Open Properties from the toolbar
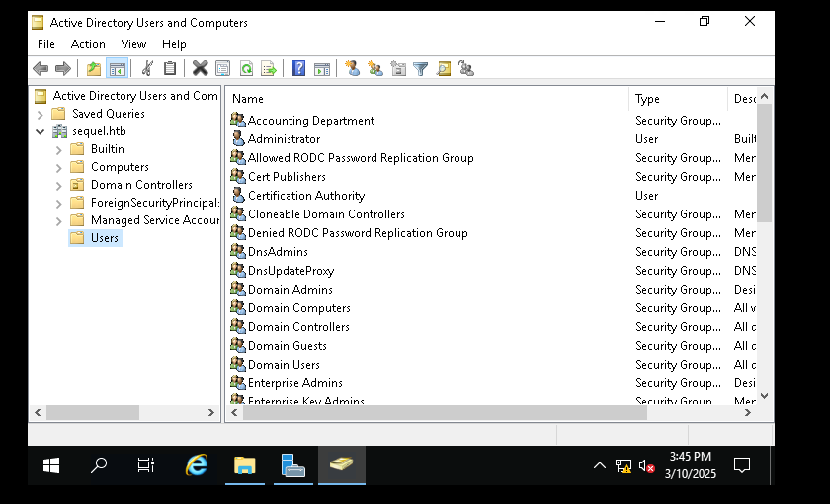 pos(223,68)
